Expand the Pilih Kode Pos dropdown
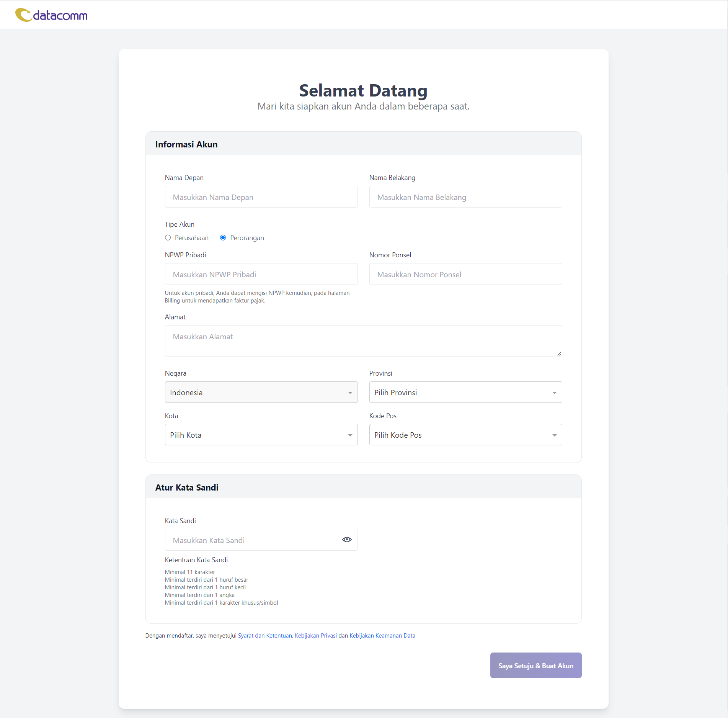 465,435
